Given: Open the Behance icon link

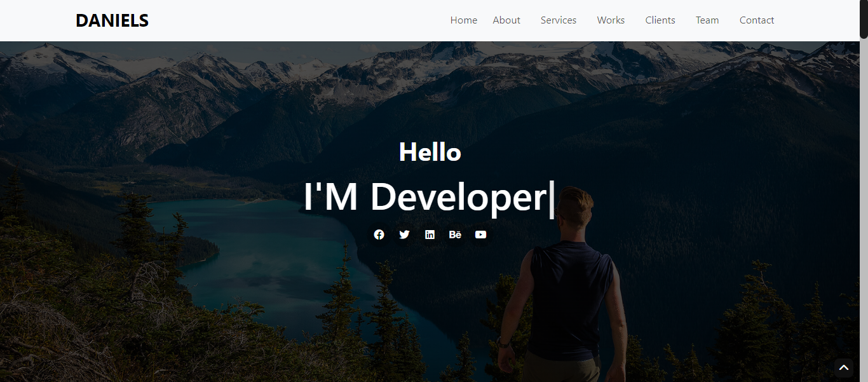Looking at the screenshot, I should [455, 235].
